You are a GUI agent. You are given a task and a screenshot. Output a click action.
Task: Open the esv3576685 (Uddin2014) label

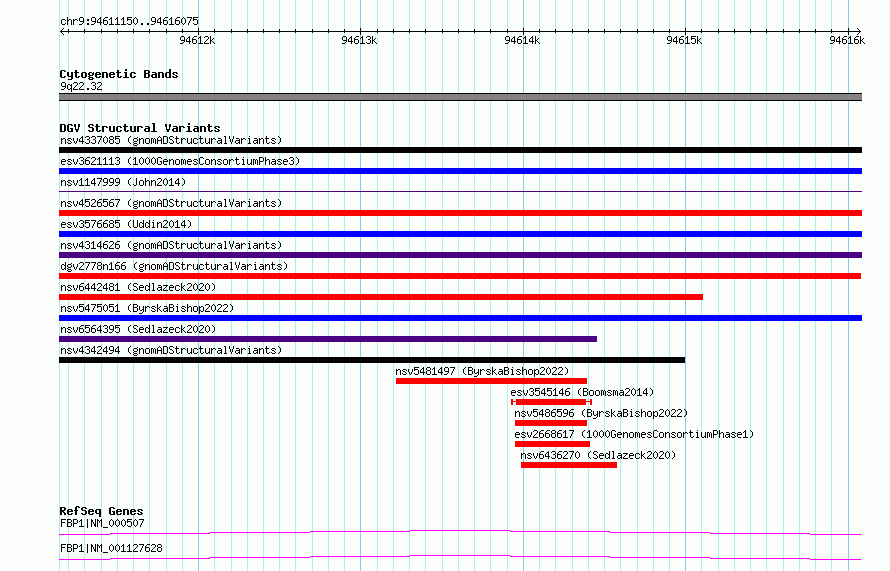pyautogui.click(x=126, y=224)
